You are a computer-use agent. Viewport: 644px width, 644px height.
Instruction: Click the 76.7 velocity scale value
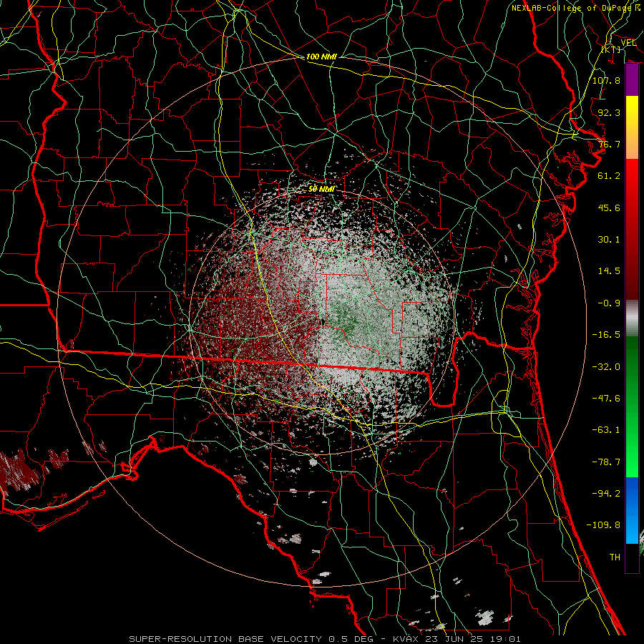tap(609, 144)
